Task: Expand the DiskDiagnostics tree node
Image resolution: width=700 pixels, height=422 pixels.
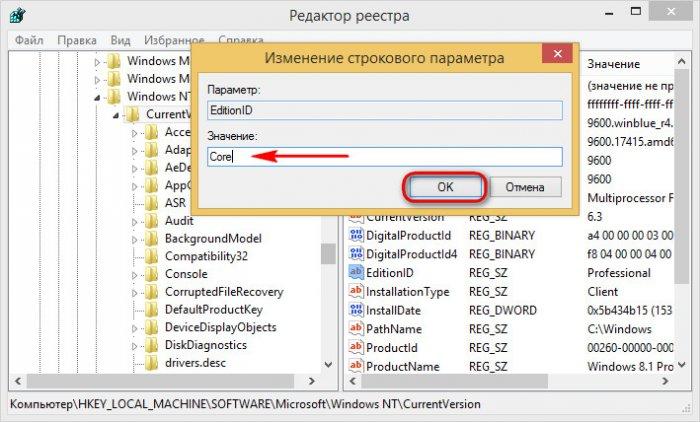Action: pos(135,346)
